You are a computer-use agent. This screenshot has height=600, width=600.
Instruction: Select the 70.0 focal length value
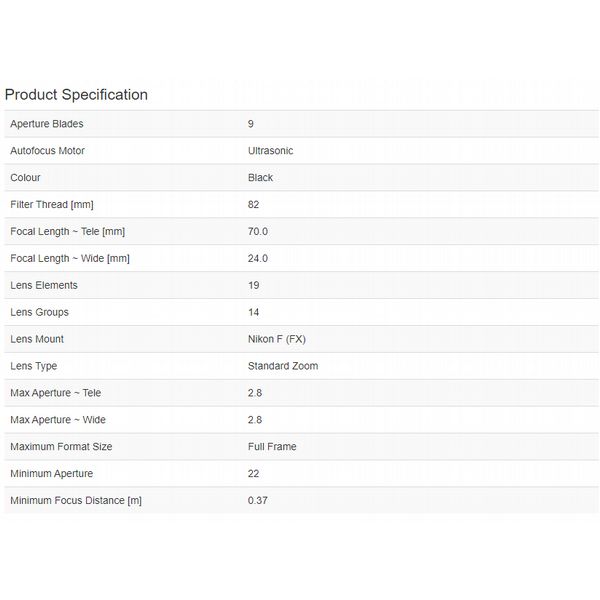(258, 232)
